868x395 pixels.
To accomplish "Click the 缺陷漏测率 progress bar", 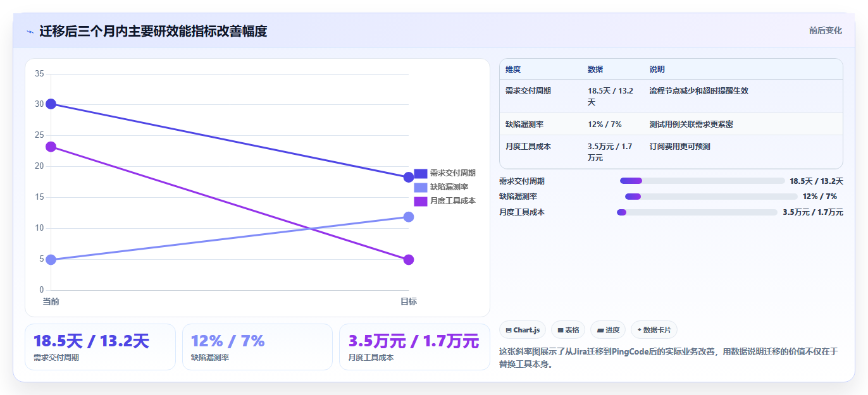I will click(x=711, y=197).
